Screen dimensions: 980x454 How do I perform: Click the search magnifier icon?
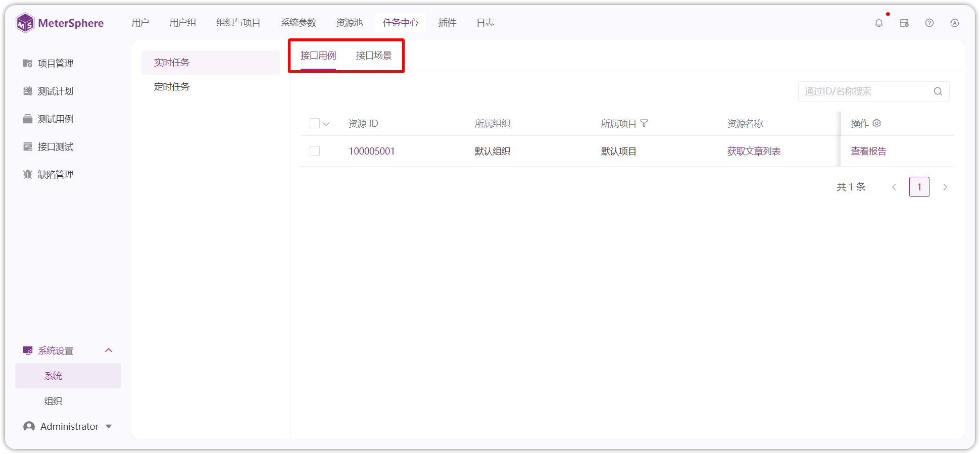(938, 91)
